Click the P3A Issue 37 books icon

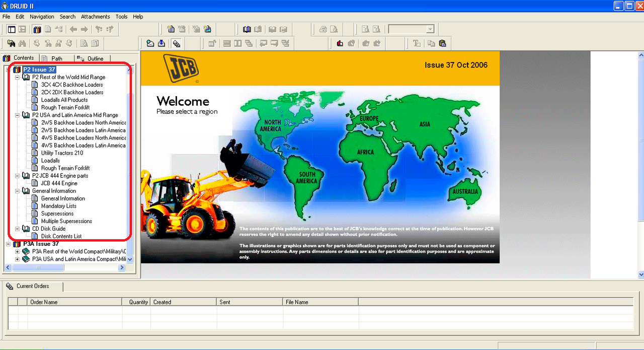point(17,244)
